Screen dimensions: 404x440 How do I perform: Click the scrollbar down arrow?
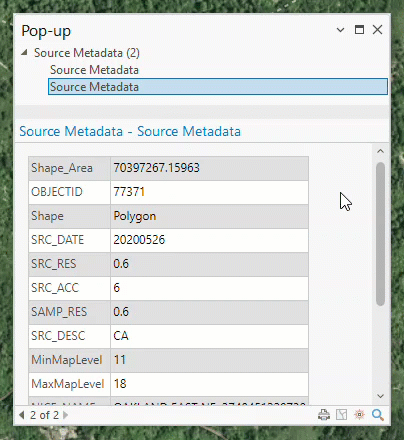[x=380, y=396]
